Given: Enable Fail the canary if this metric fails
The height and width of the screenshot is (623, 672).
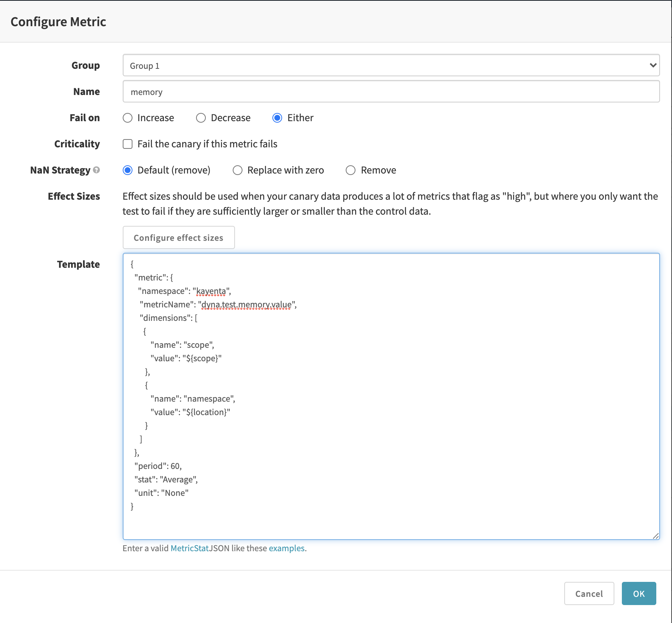Looking at the screenshot, I should coord(128,144).
